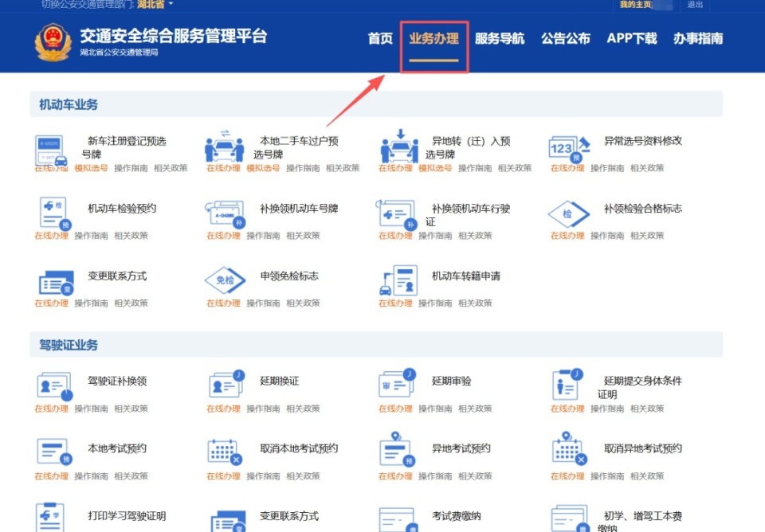
Task: Open the 机动车转籍申请 icon
Action: point(398,280)
